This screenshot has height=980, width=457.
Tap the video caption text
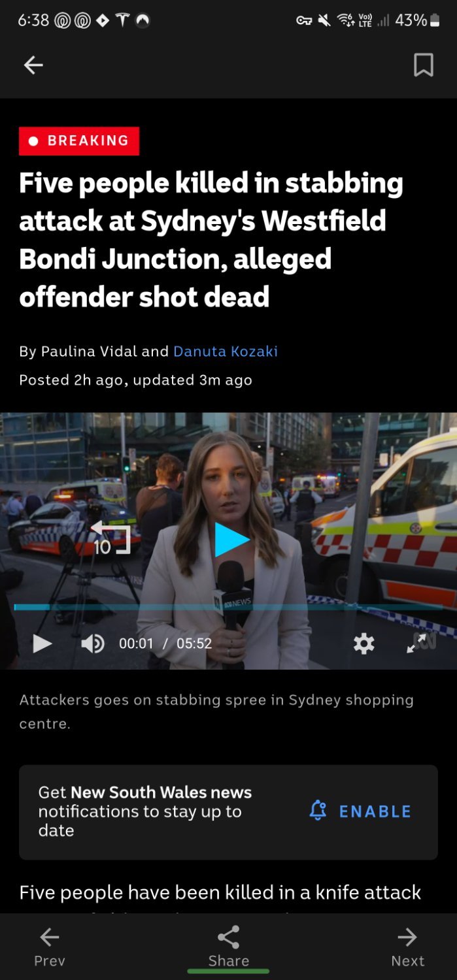[216, 711]
